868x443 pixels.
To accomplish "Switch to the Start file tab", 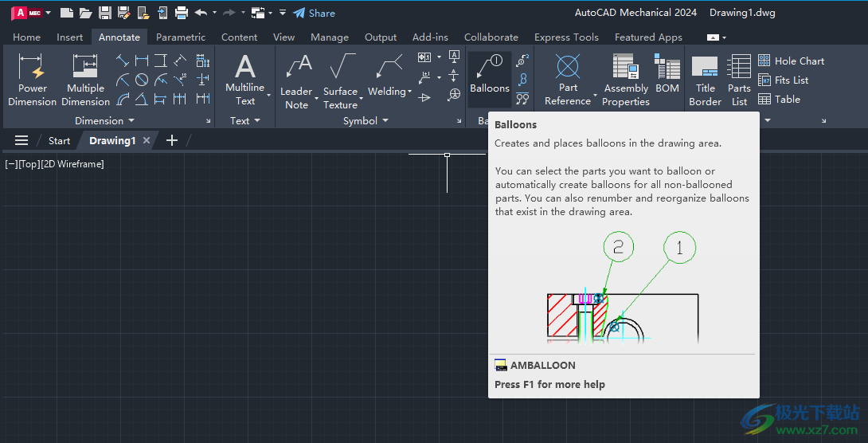I will 59,141.
